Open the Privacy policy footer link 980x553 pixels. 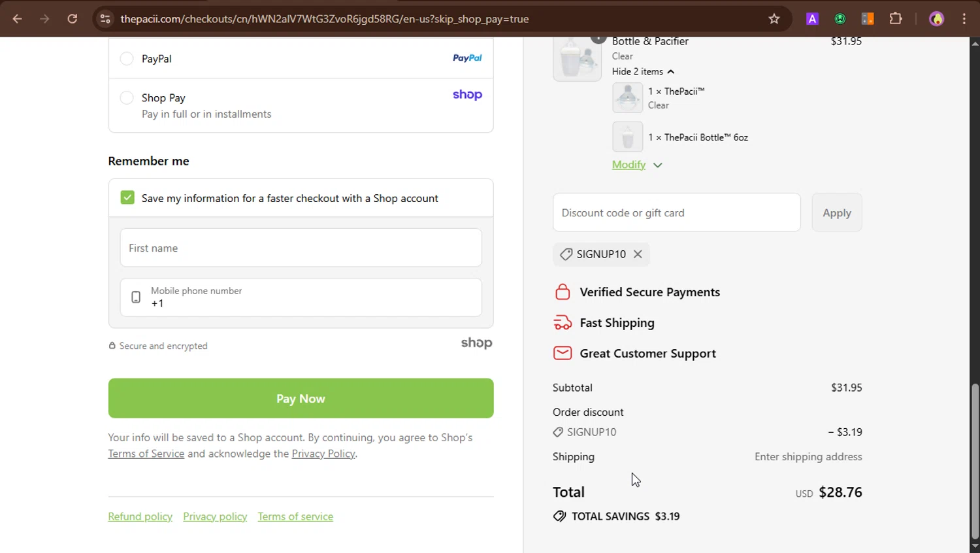pyautogui.click(x=215, y=516)
